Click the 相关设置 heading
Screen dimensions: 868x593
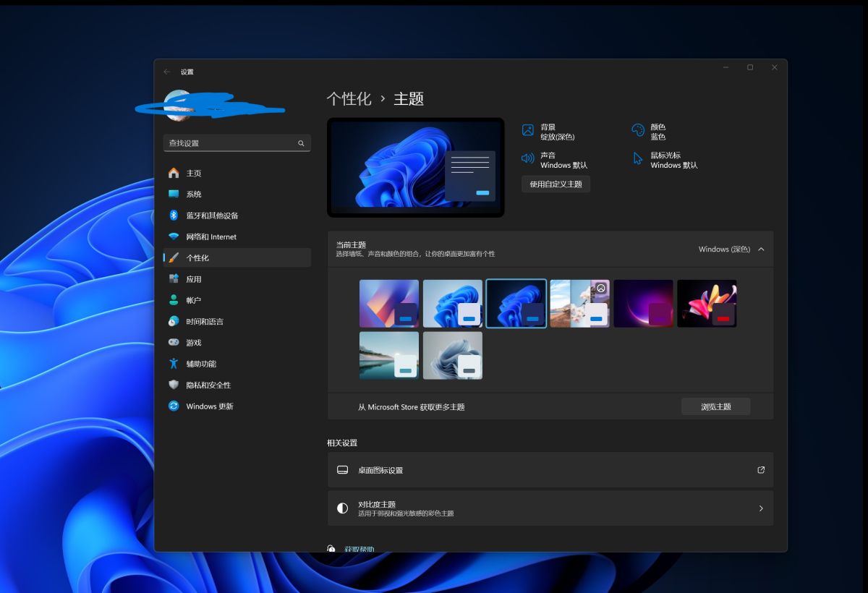[342, 443]
